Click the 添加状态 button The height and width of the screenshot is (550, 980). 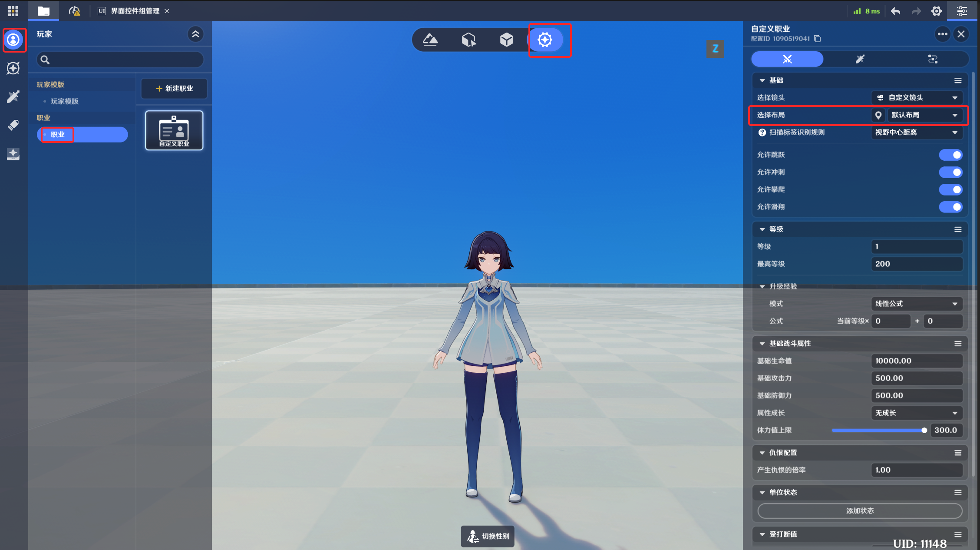click(x=860, y=511)
